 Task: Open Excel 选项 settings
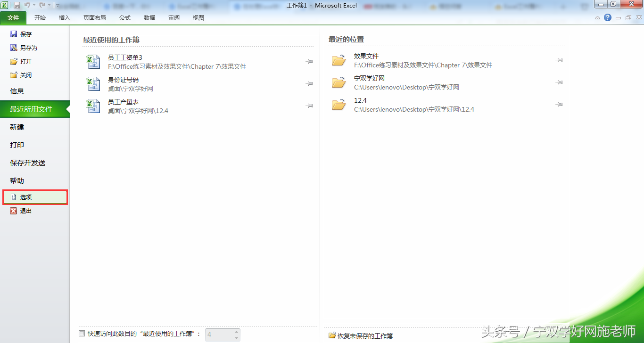(35, 197)
